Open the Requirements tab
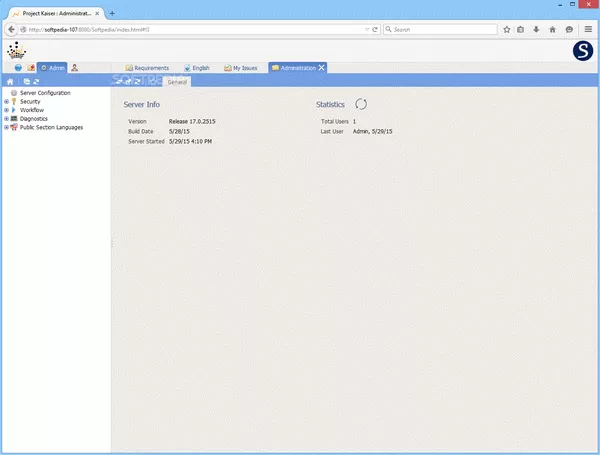Viewport: 600px width, 455px height. point(147,68)
